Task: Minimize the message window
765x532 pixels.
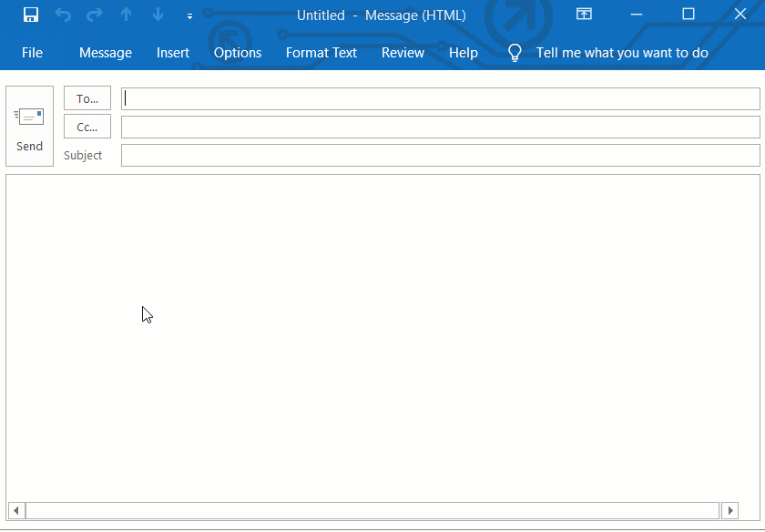Action: tap(637, 15)
